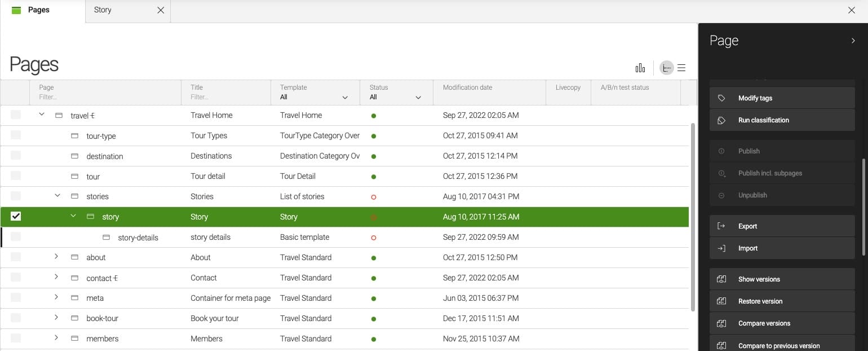Select the Pages tab

click(39, 10)
